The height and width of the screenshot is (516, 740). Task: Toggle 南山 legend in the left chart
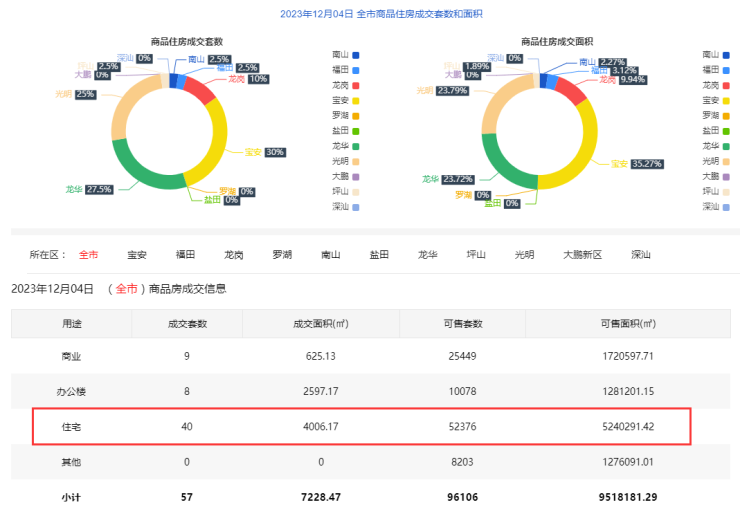click(345, 54)
